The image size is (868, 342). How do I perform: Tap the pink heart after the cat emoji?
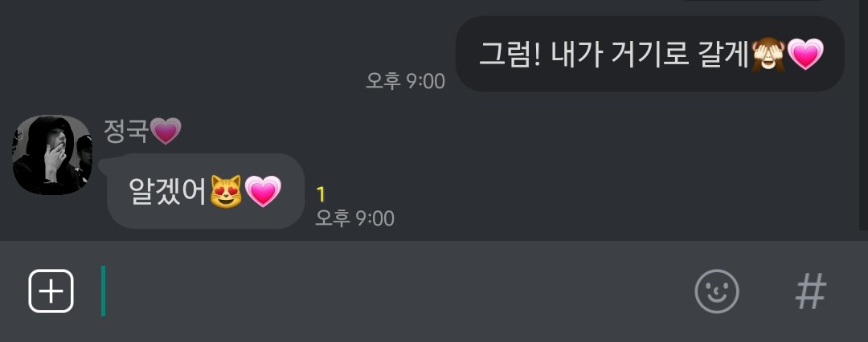click(x=263, y=192)
